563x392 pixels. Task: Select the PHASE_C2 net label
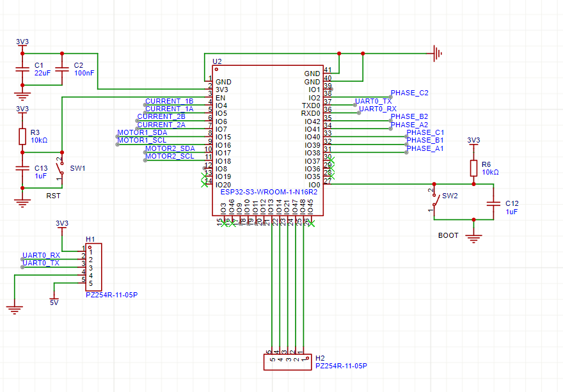click(409, 93)
